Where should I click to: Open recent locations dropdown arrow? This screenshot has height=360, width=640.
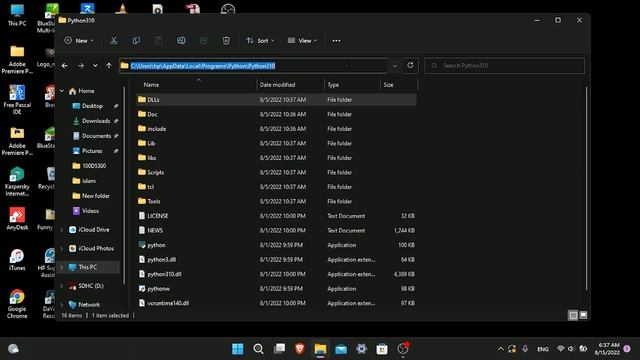pyautogui.click(x=95, y=66)
